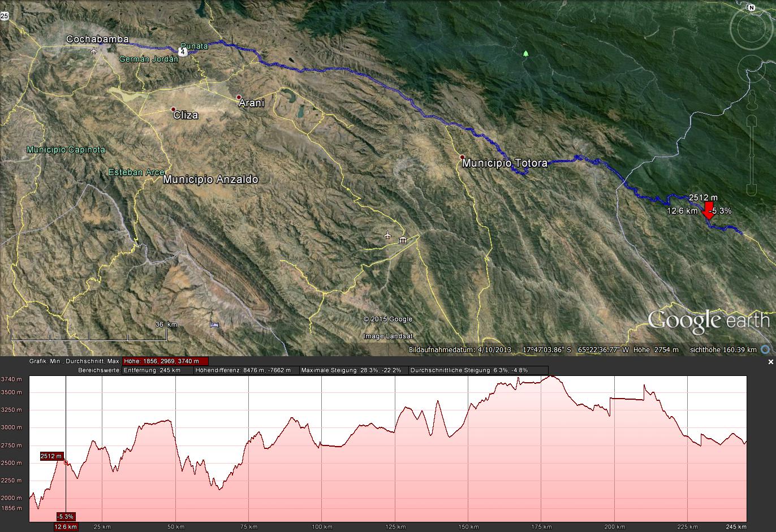Click the Google earth logo

708,320
